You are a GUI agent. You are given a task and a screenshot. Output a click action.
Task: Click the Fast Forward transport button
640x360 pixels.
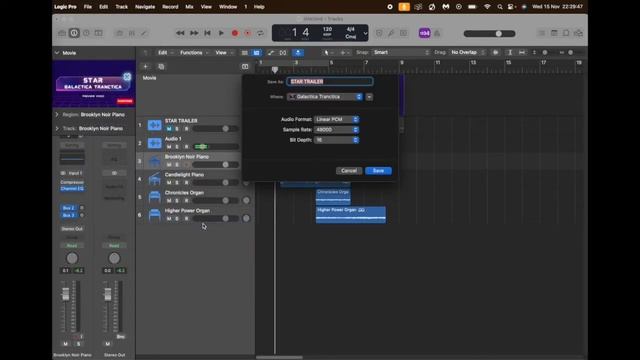pos(194,33)
